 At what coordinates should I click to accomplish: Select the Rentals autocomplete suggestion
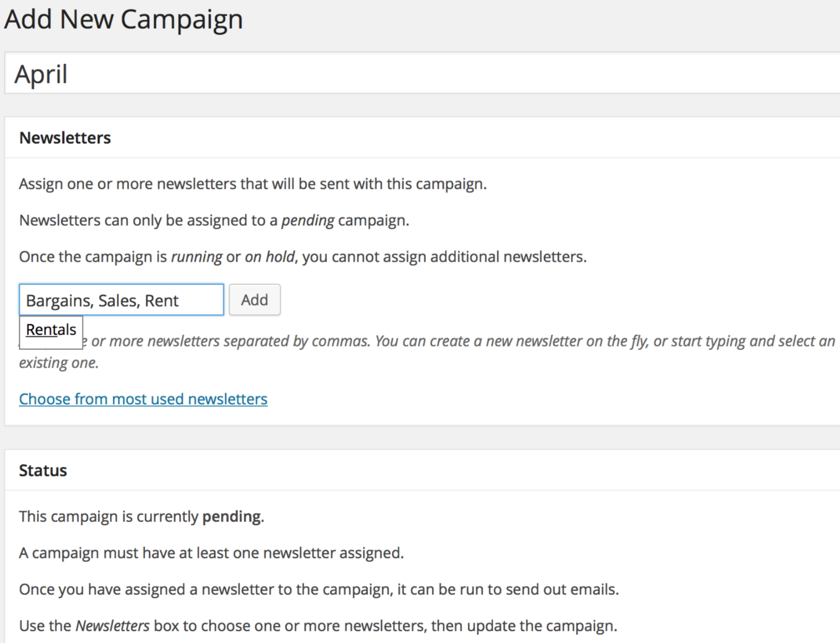51,330
